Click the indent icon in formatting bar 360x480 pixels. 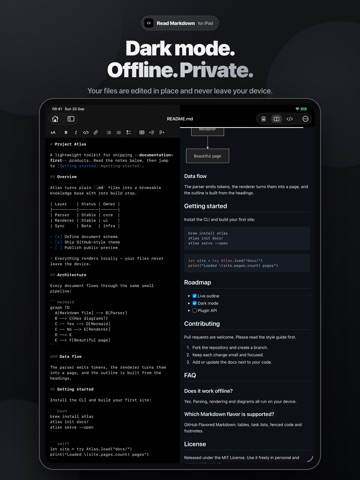click(161, 133)
